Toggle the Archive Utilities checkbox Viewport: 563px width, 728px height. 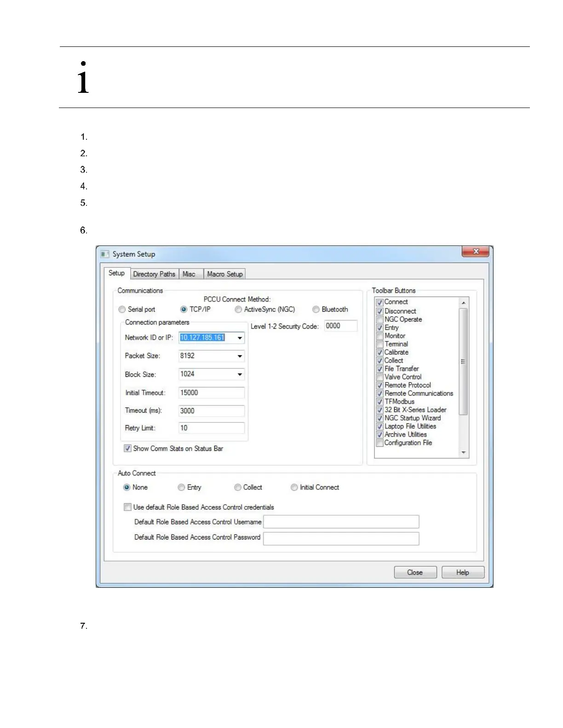pyautogui.click(x=380, y=435)
